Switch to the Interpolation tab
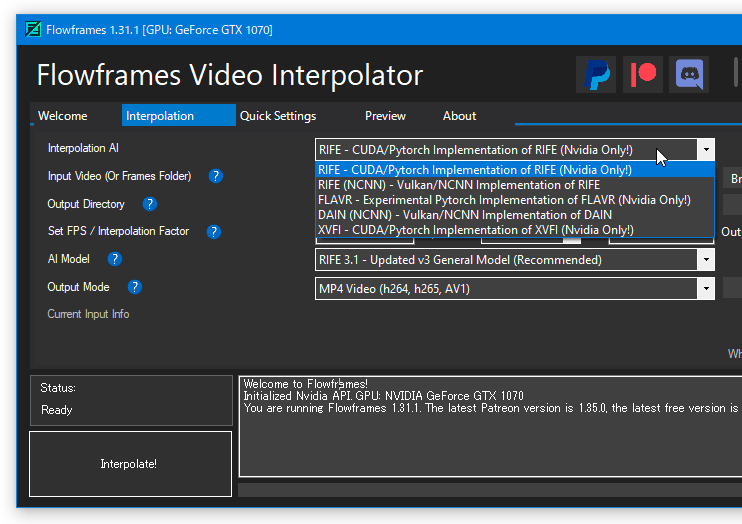The image size is (742, 524). pyautogui.click(x=178, y=115)
